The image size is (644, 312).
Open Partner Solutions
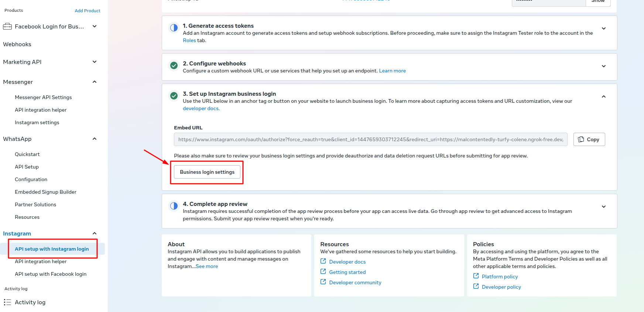coord(35,204)
